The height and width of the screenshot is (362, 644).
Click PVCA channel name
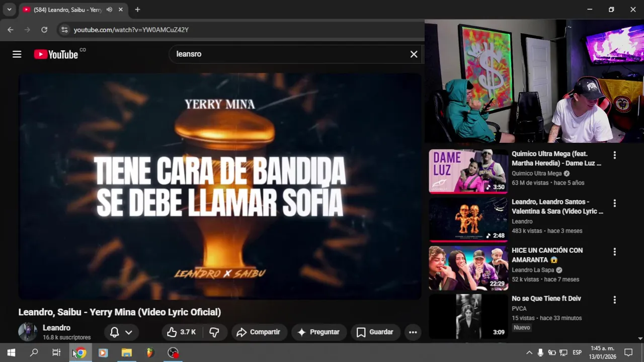pyautogui.click(x=519, y=309)
